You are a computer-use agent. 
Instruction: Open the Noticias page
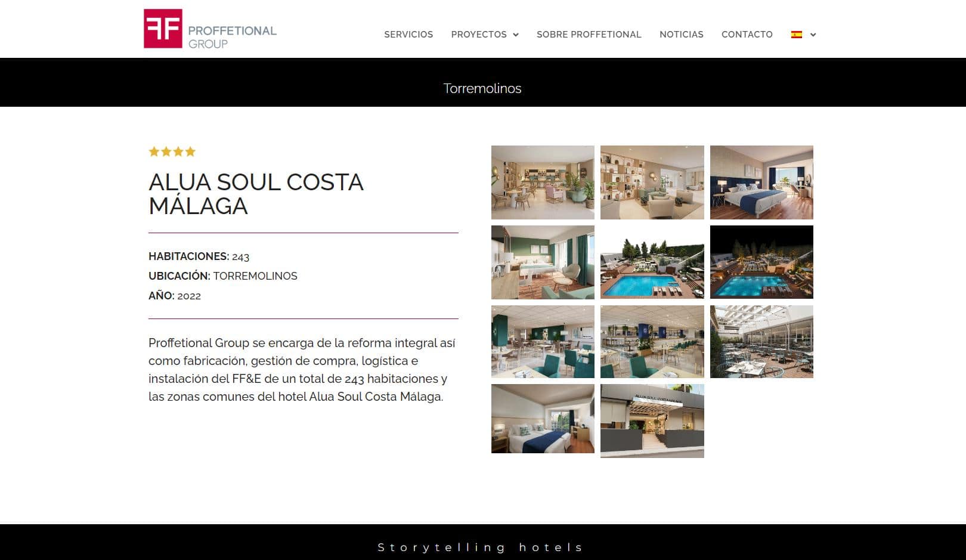682,35
